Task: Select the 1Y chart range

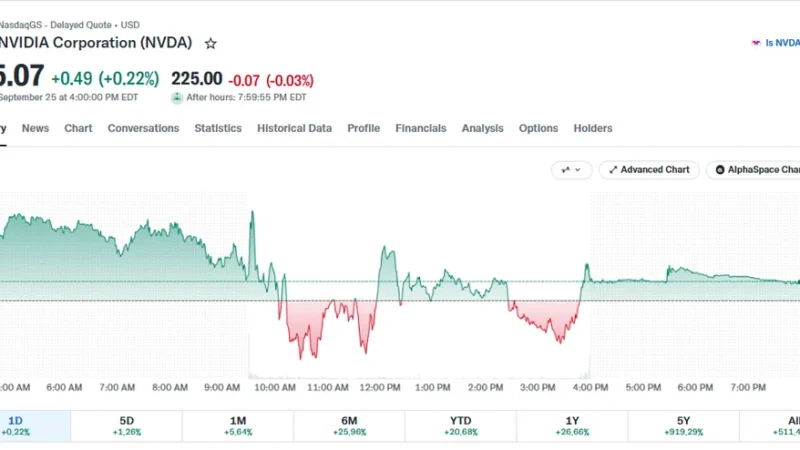Action: click(572, 426)
